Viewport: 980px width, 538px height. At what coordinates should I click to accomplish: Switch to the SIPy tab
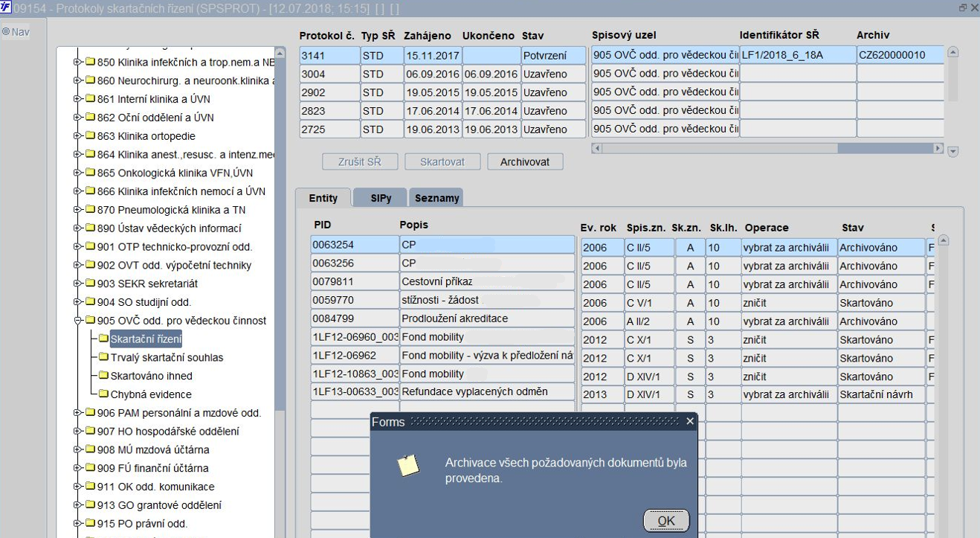(x=380, y=198)
